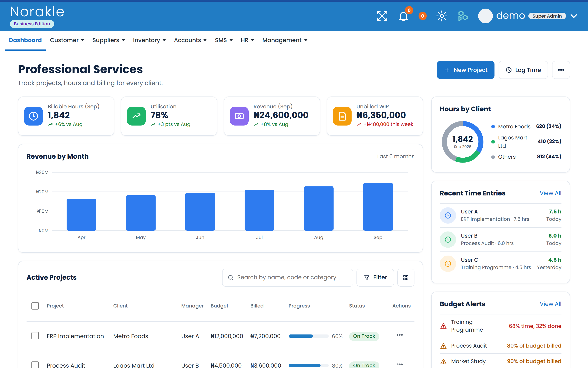The image size is (588, 368).
Task: Open the notifications bell icon
Action: coord(403,16)
